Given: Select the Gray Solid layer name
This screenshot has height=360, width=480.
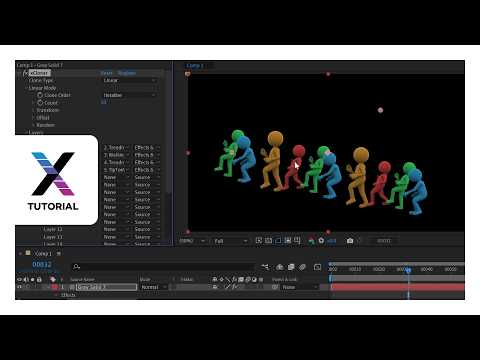Looking at the screenshot, I should pyautogui.click(x=106, y=287).
